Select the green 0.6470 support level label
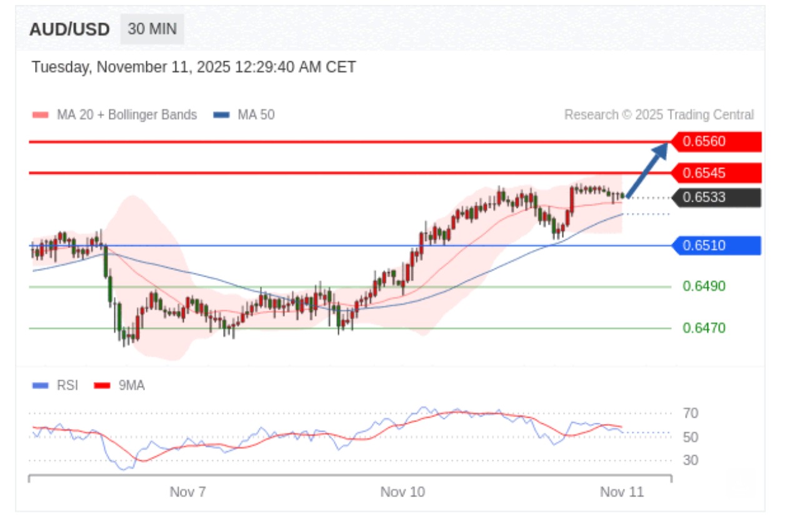785x532 pixels. (x=704, y=328)
